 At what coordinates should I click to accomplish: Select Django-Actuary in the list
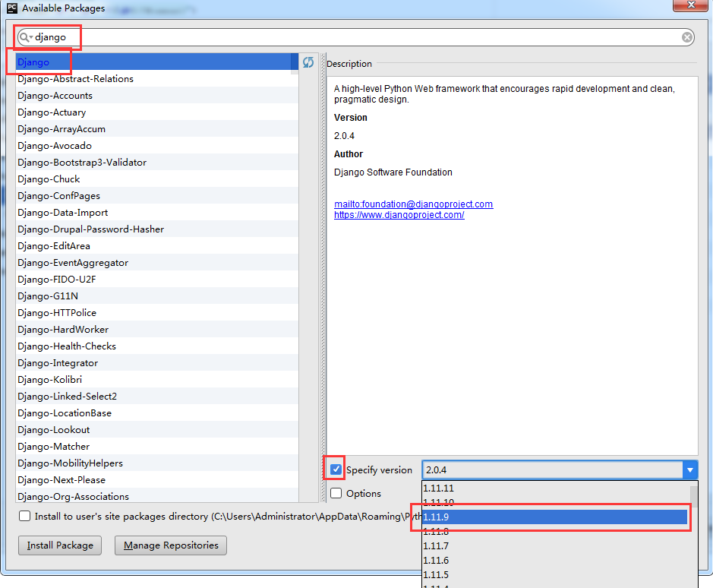[x=157, y=112]
